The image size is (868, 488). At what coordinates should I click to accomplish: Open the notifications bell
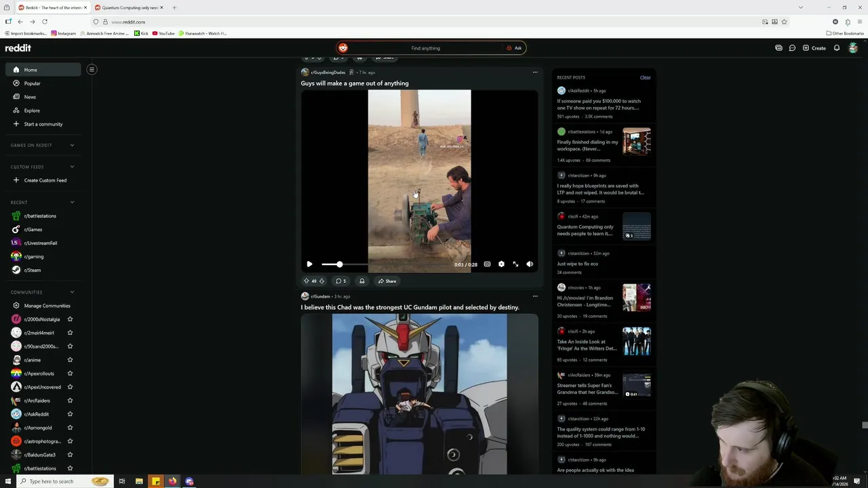coord(837,48)
